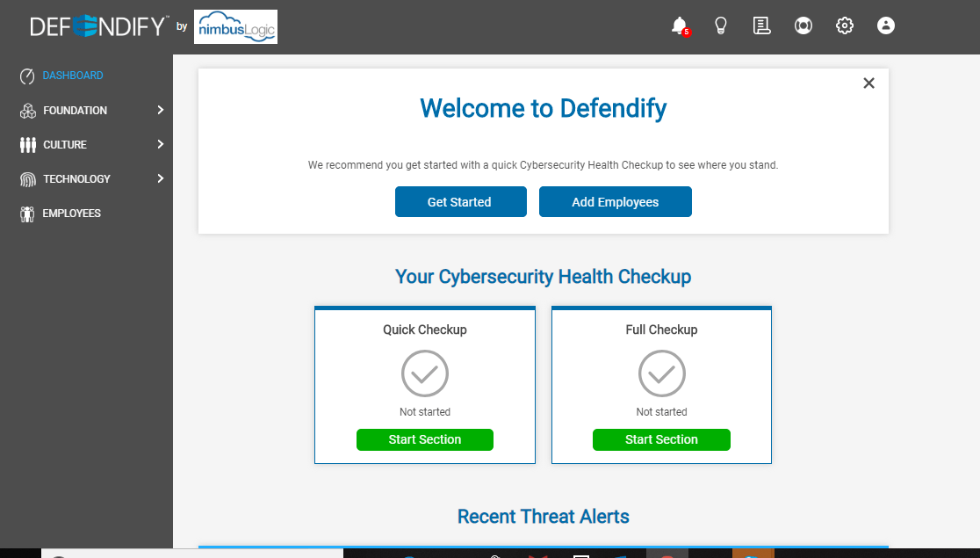Expand the Foundation menu
The width and height of the screenshot is (980, 558).
pos(160,110)
